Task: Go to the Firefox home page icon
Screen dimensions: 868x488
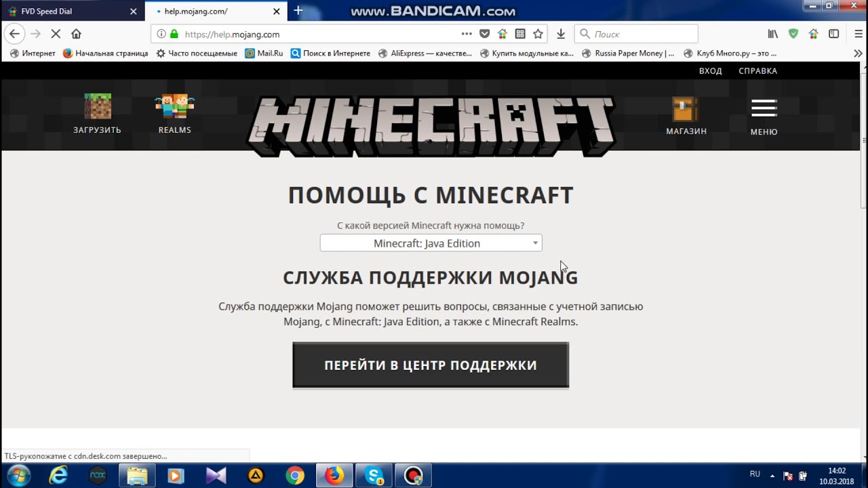Action: [x=76, y=34]
